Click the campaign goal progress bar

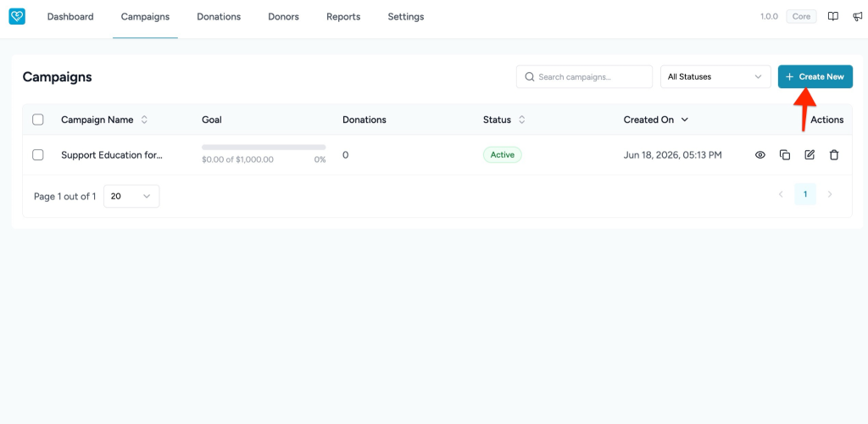[264, 148]
